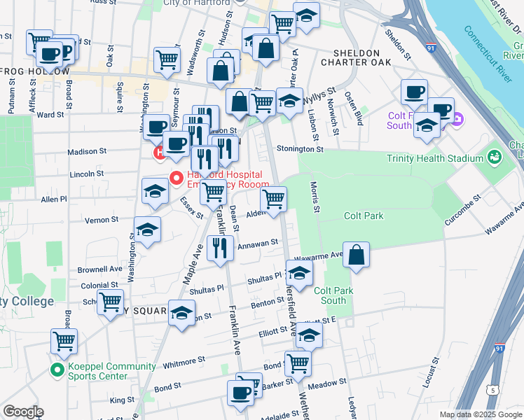Select the school marker by Shultas Pl
This screenshot has width=524, height=420.
299,275
